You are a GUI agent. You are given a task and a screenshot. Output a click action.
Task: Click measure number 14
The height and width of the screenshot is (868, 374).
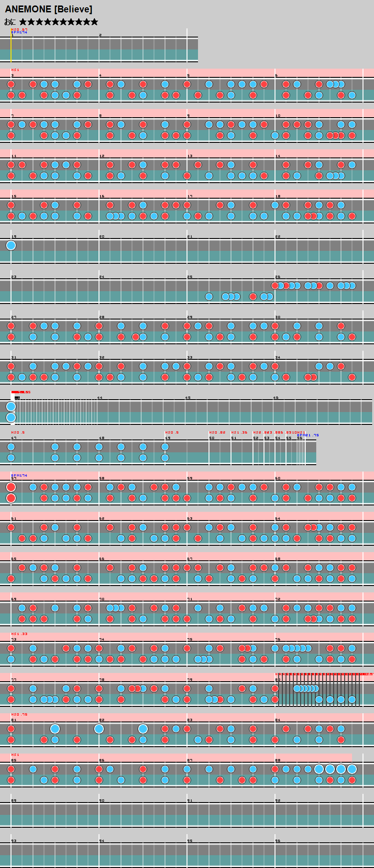[278, 156]
